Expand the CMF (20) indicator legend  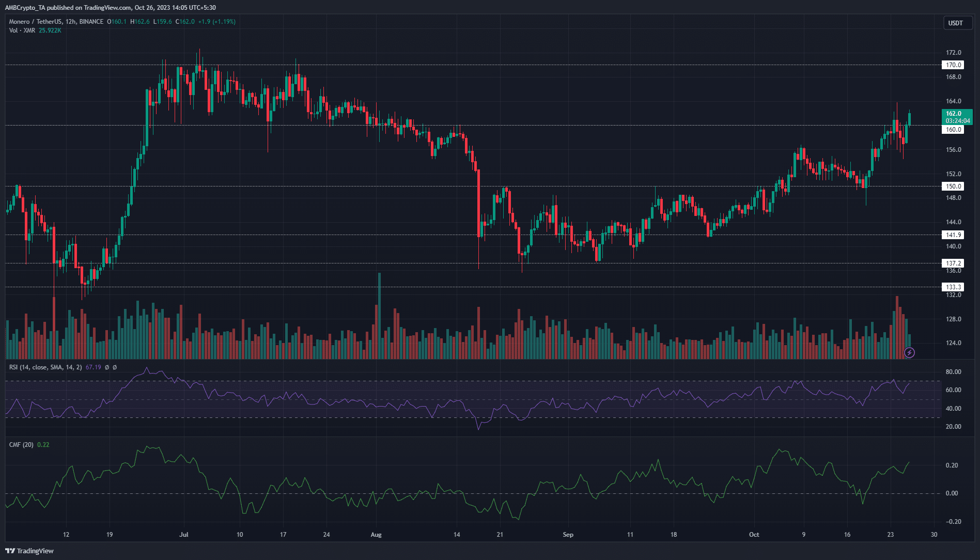(x=21, y=445)
